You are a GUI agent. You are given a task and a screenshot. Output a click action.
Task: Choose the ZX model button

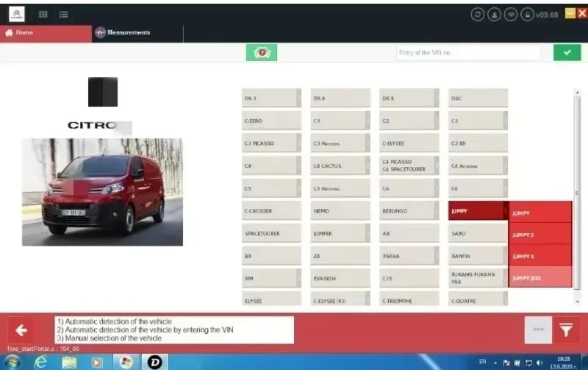point(340,256)
